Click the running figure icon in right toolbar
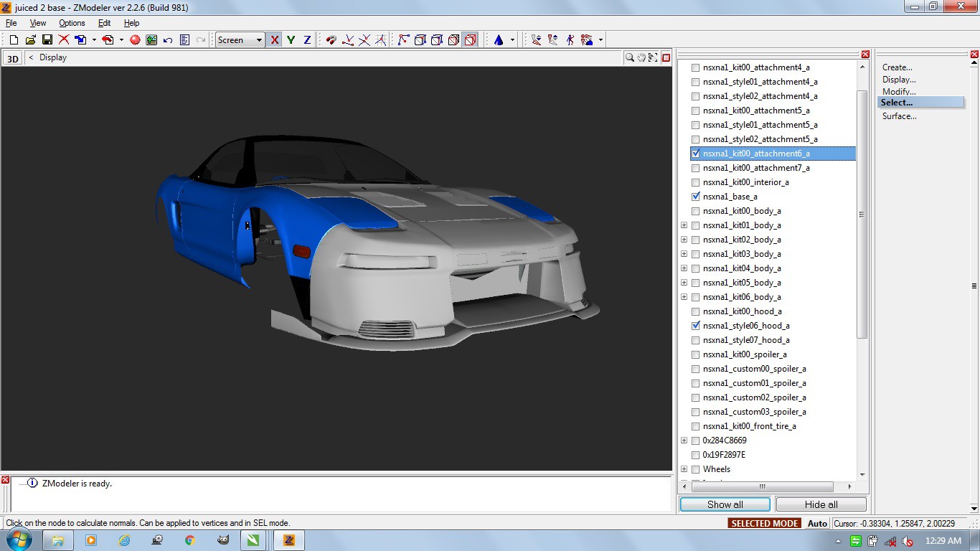Screen dimensions: 980x551 [570, 40]
